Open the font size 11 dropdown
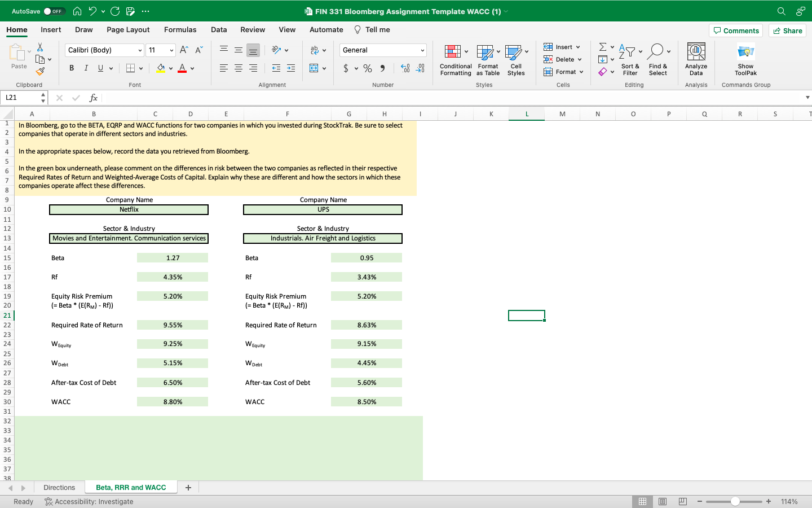Image resolution: width=812 pixels, height=508 pixels. point(171,50)
